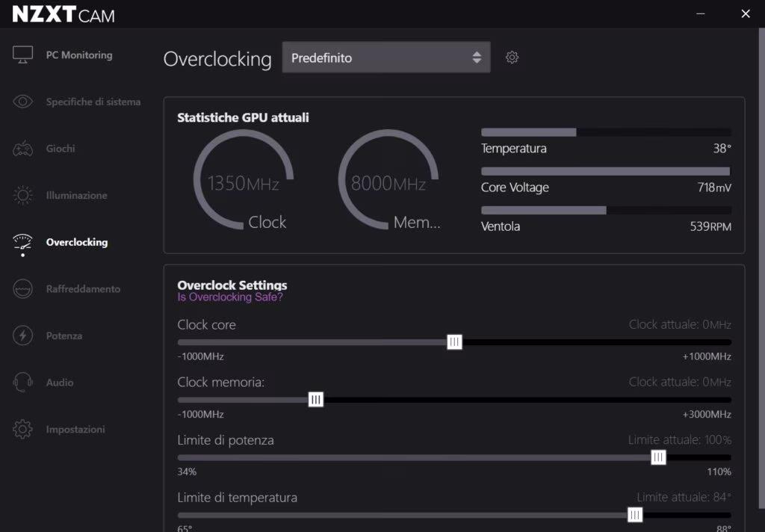Open the Giochi section
765x532 pixels.
tap(61, 149)
